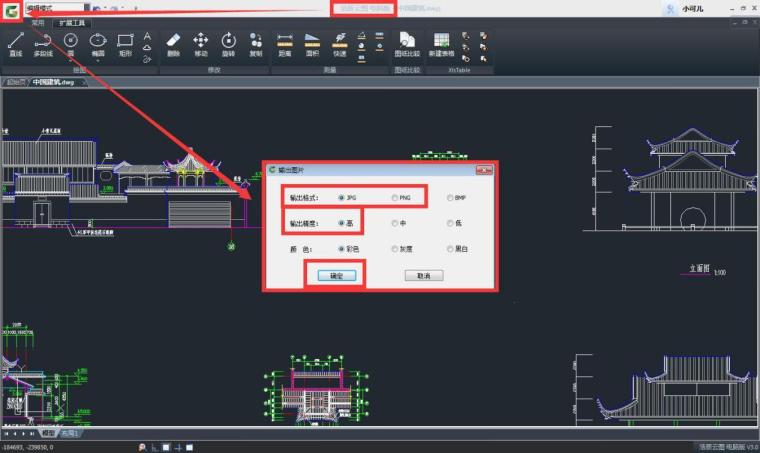Select 灰度 (grayscale) color option

pyautogui.click(x=395, y=248)
